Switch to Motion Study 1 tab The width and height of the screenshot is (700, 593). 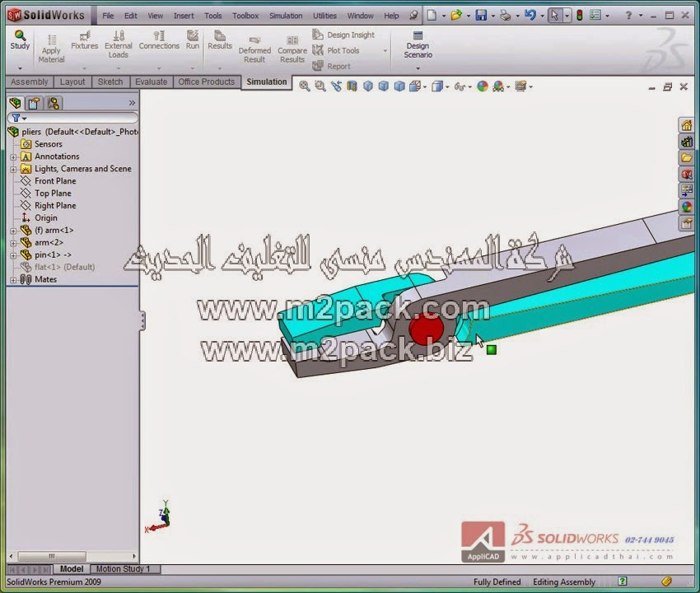(x=124, y=569)
